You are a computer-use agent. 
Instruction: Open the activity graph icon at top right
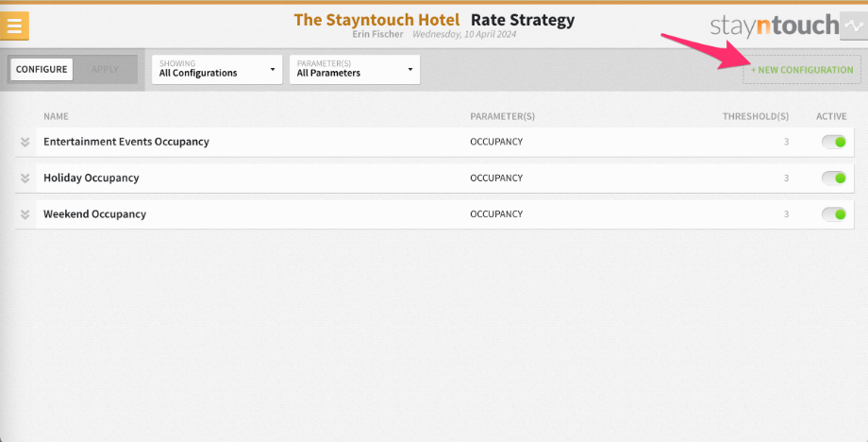coord(854,26)
